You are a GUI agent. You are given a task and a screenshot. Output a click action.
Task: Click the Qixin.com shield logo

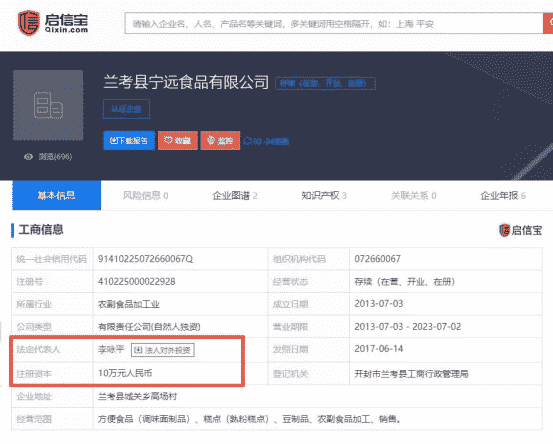point(29,23)
